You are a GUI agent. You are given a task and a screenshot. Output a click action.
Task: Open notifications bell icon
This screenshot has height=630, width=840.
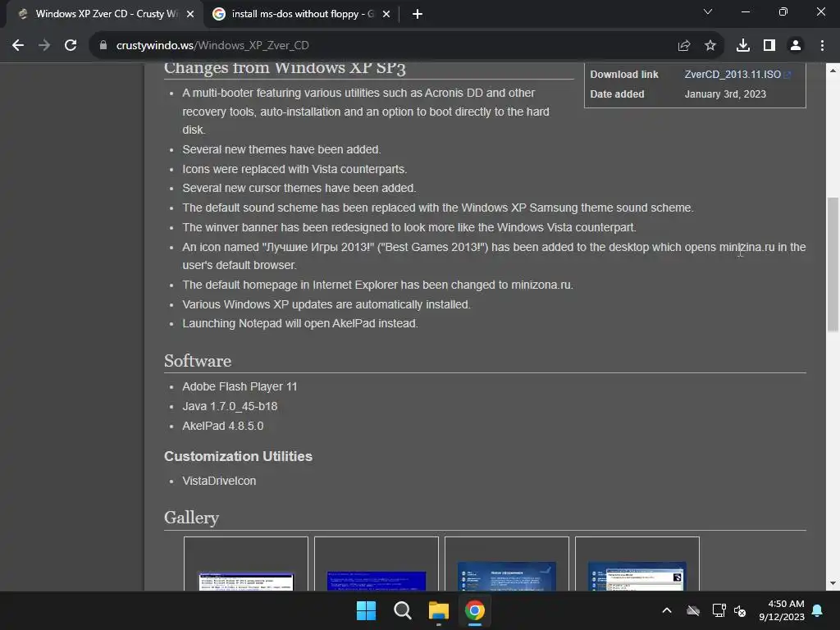pos(818,610)
